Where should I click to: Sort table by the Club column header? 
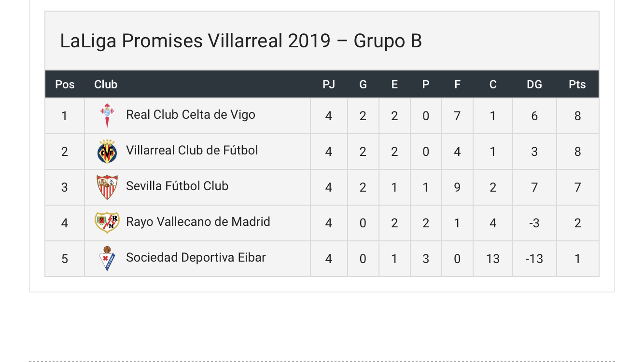[106, 84]
